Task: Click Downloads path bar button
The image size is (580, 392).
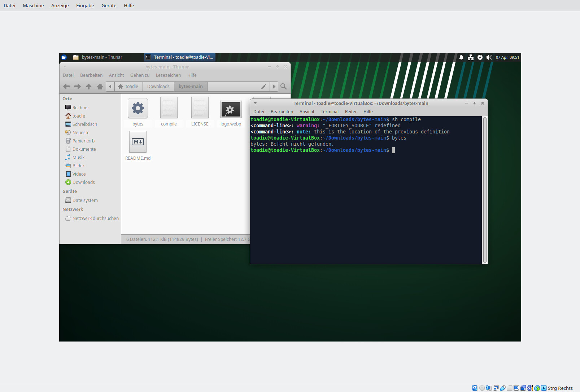Action: 158,87
